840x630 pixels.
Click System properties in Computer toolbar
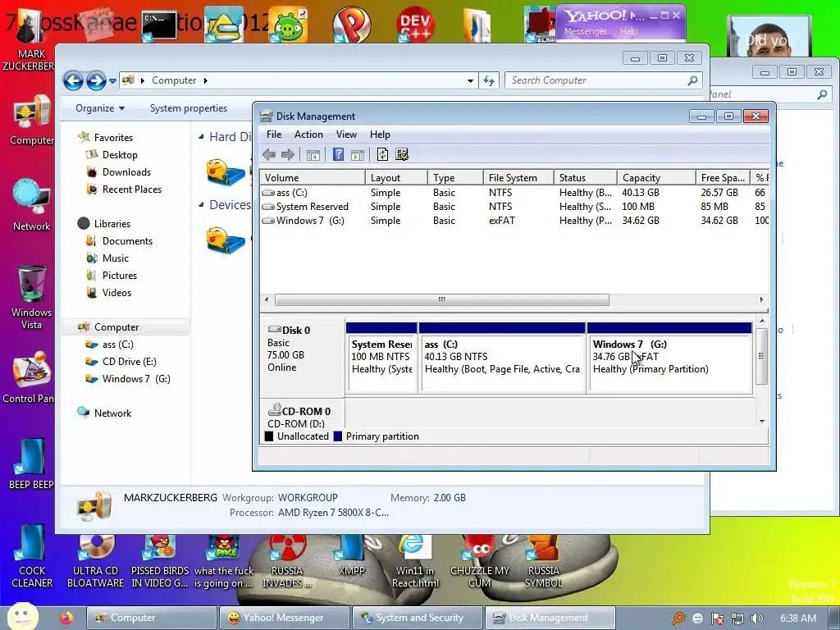189,108
